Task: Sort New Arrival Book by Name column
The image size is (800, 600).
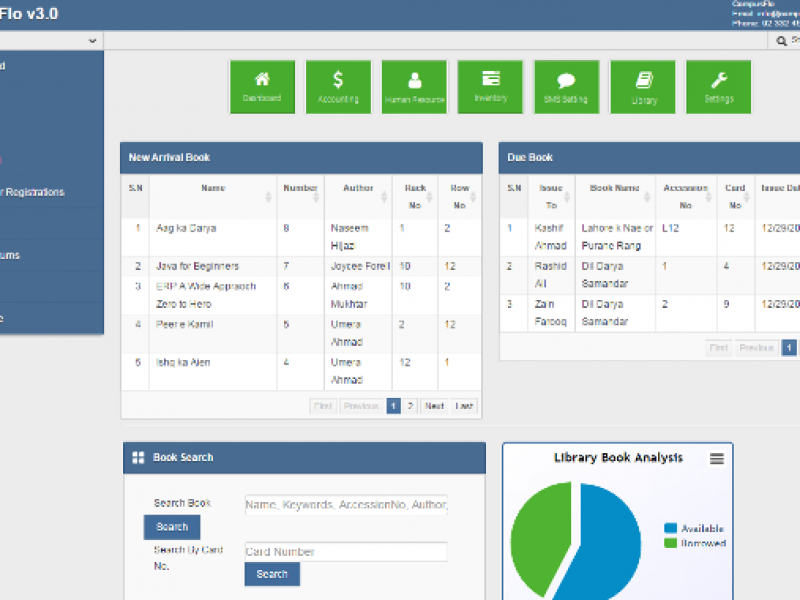Action: pyautogui.click(x=213, y=188)
